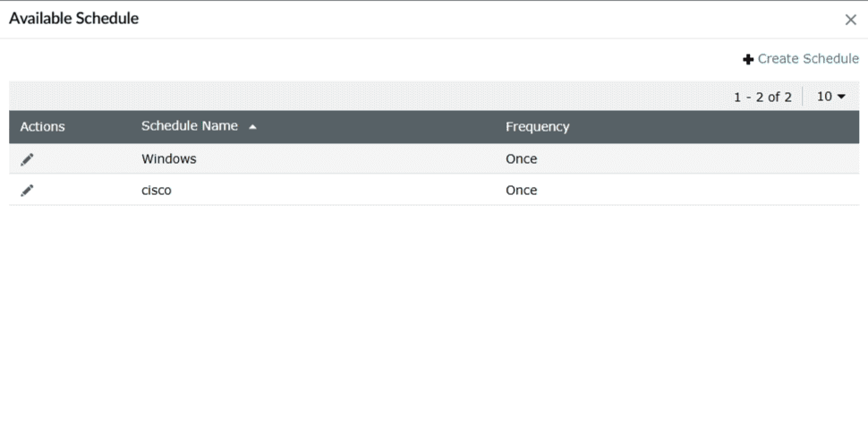Viewport: 868px width, 425px height.
Task: Click the plus icon beside Create Schedule
Action: (748, 59)
